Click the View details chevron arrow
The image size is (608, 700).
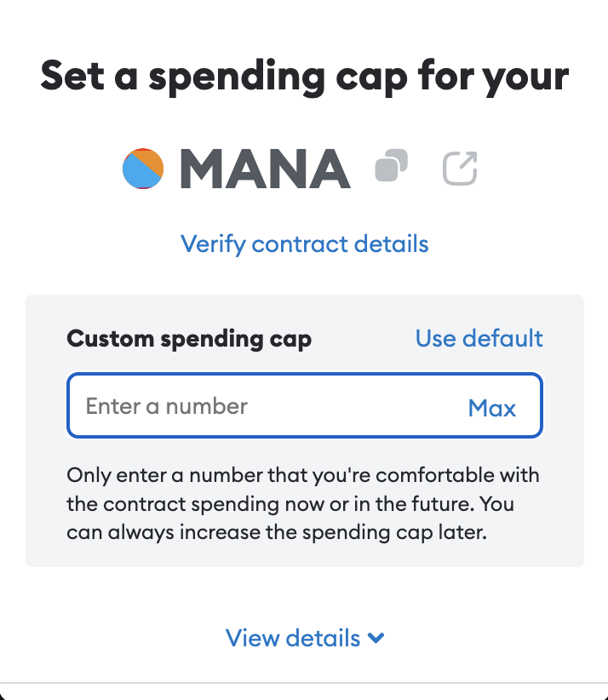click(376, 638)
